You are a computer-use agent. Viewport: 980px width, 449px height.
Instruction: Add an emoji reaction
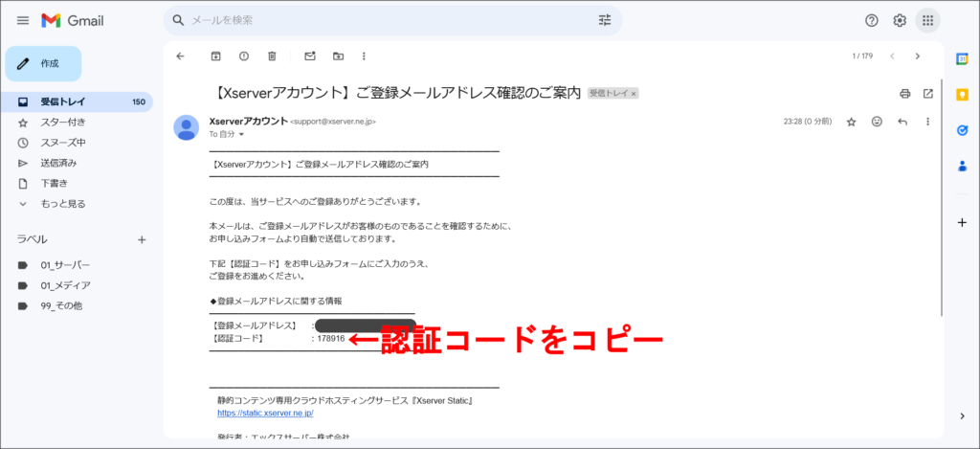coord(877,122)
